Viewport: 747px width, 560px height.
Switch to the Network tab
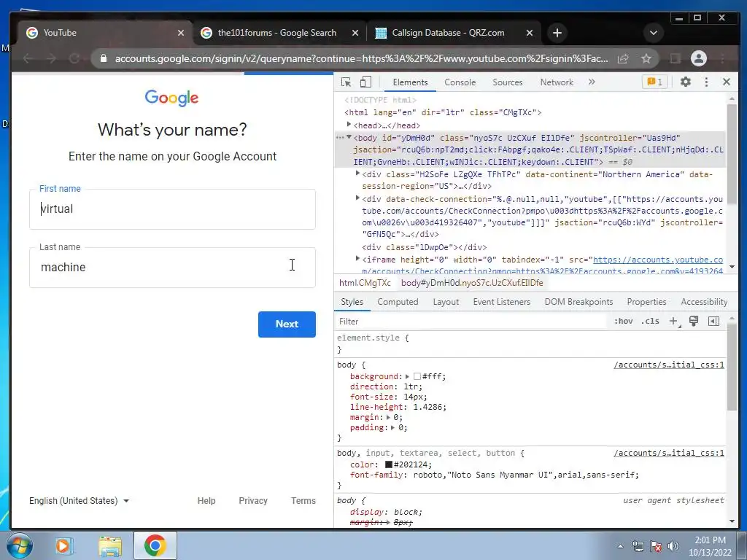point(557,82)
